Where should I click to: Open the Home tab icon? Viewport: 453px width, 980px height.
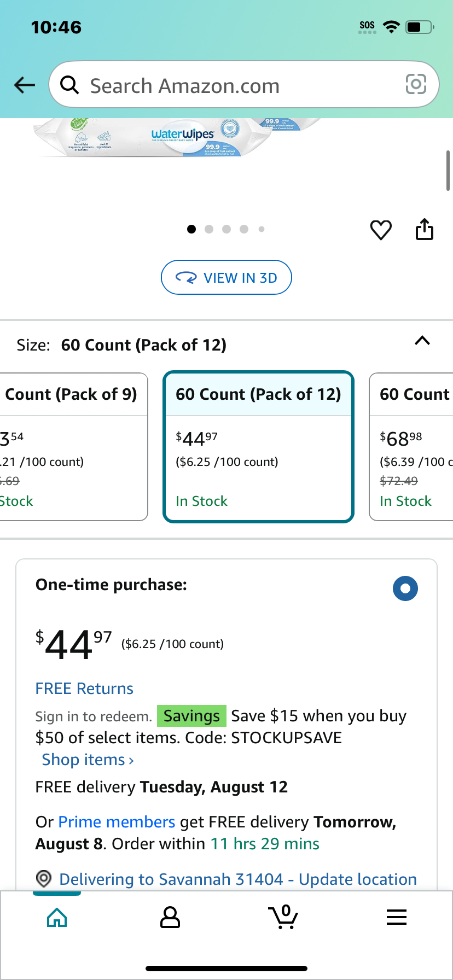(x=57, y=917)
